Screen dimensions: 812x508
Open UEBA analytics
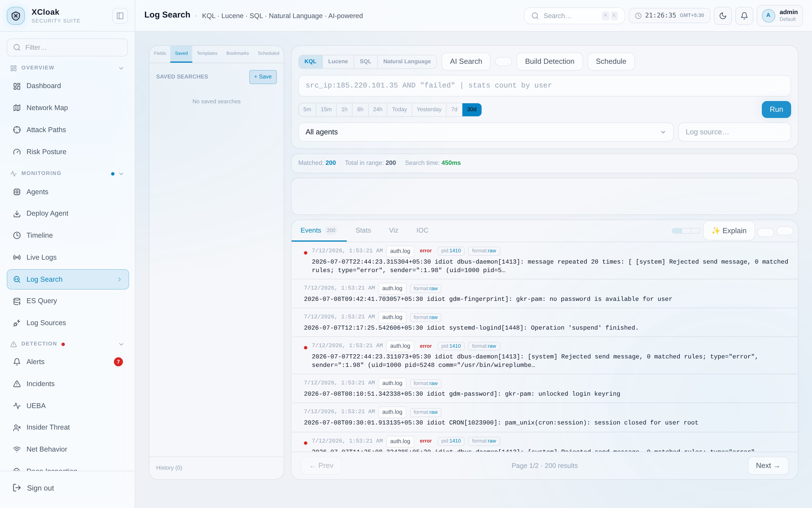67,406
